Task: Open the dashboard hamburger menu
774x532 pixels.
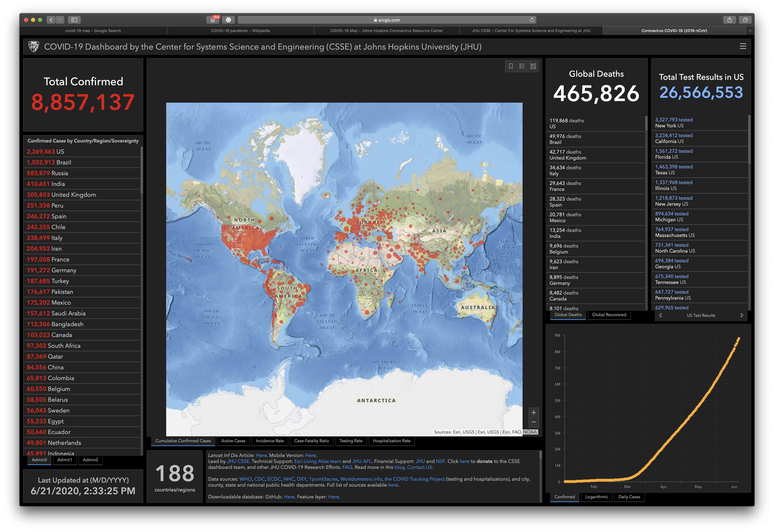Action: [x=743, y=46]
